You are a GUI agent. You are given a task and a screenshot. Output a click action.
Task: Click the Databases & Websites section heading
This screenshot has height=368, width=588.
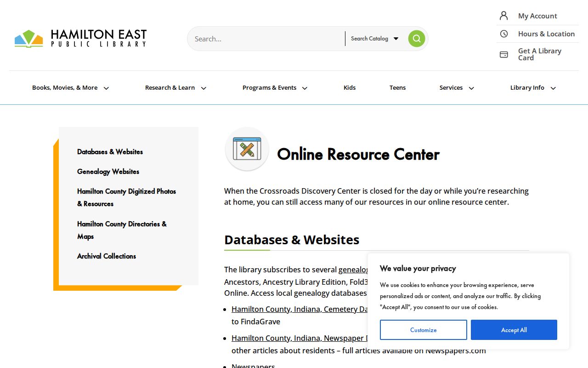point(292,240)
